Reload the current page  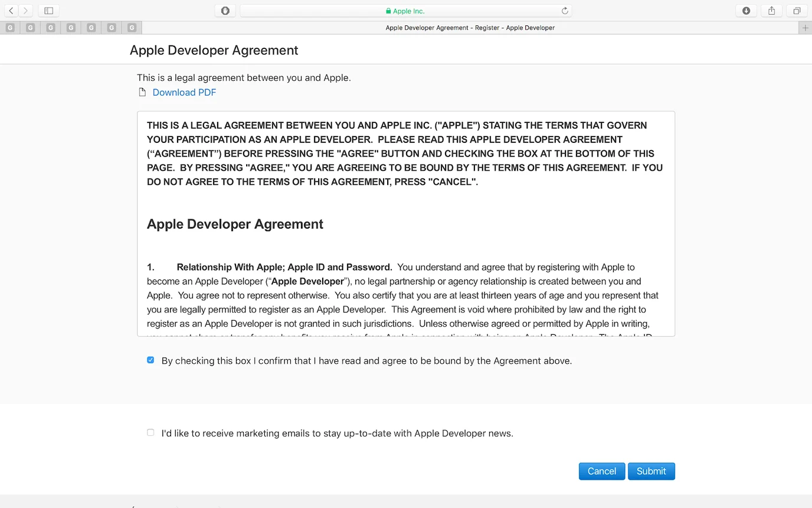pyautogui.click(x=564, y=10)
